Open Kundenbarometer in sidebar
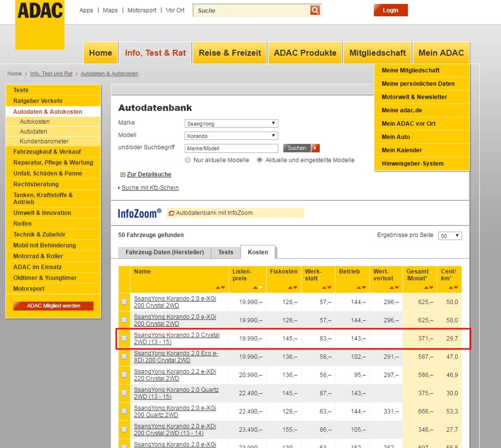Screen dimensions: 501x448 coord(53,142)
